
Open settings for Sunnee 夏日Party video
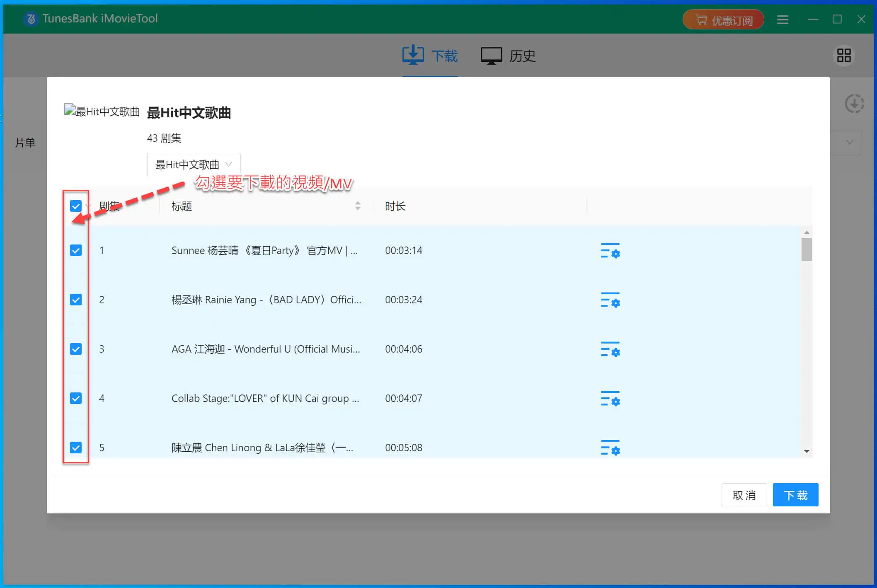click(x=610, y=251)
